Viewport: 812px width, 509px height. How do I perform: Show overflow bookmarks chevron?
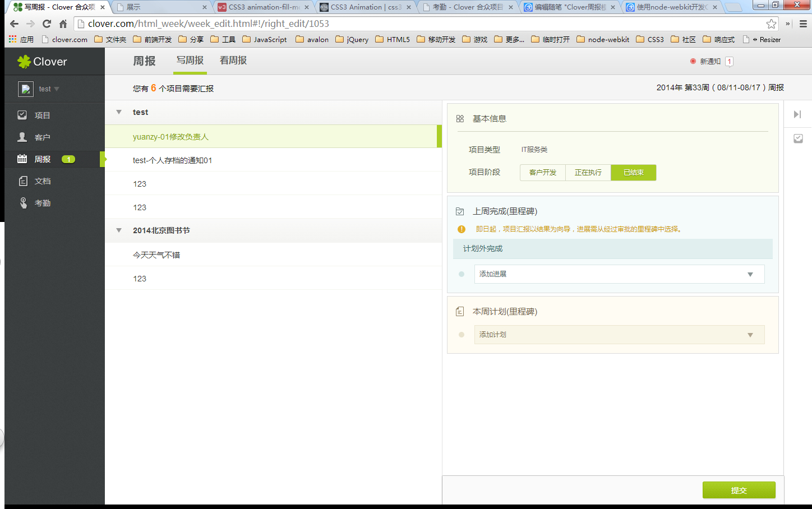coord(787,24)
